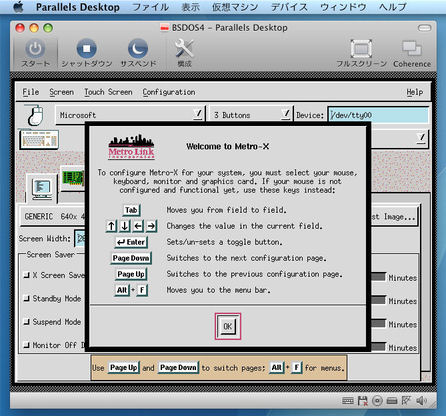The height and width of the screenshot is (416, 446).
Task: Open the ウィンドウ menu
Action: (343, 7)
